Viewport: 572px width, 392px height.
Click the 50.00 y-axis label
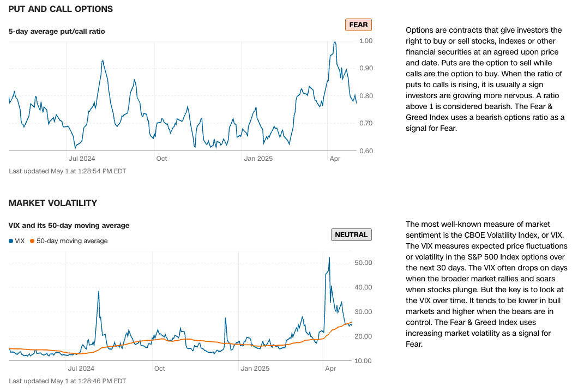point(363,263)
